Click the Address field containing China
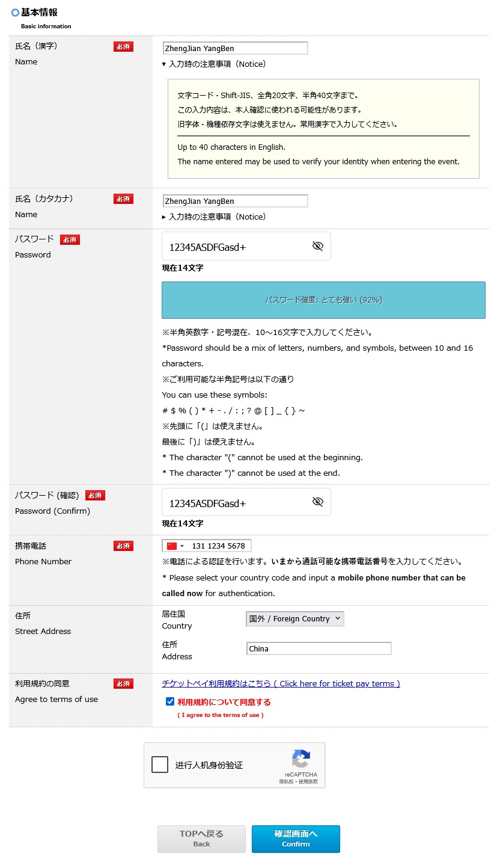Screen dimensions: 491x868 pos(319,648)
